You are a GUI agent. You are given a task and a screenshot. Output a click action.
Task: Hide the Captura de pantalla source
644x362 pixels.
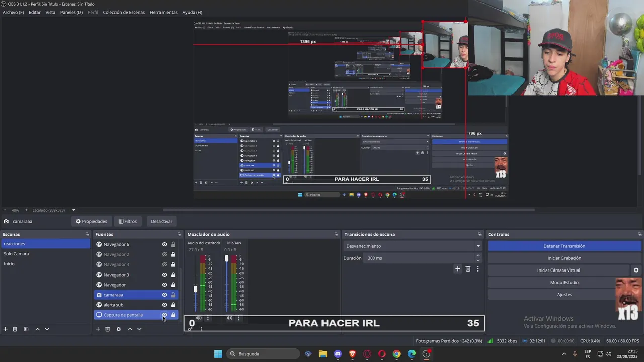point(164,315)
